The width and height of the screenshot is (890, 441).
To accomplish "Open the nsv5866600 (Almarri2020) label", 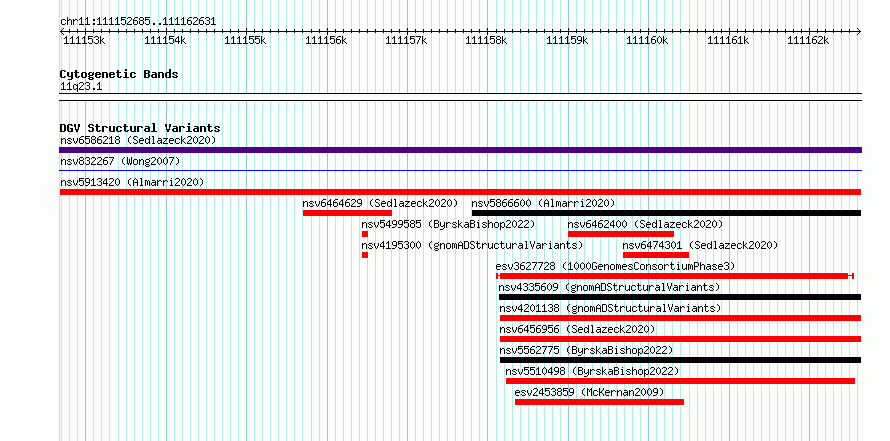I will [543, 203].
